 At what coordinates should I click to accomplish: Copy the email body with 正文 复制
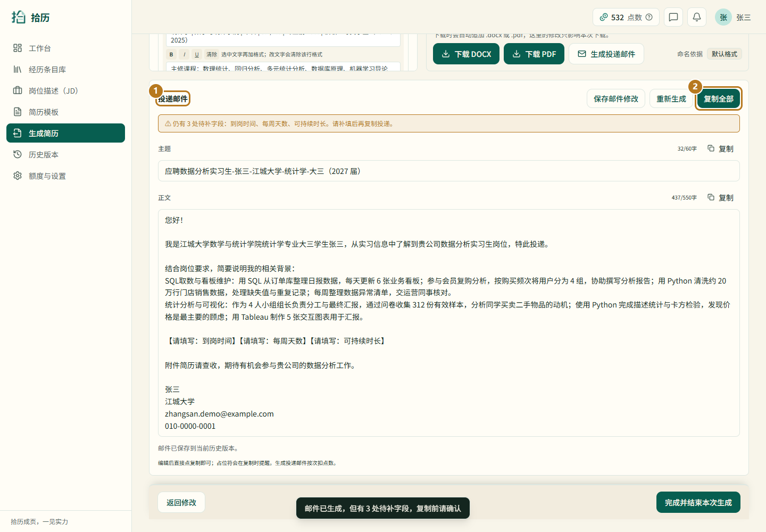(x=721, y=197)
